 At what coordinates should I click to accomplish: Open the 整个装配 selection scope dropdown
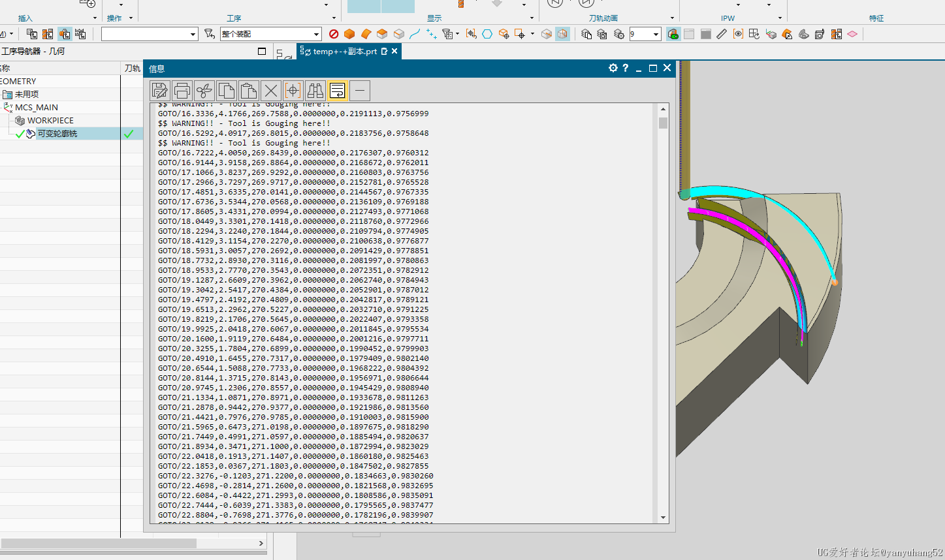[x=316, y=34]
